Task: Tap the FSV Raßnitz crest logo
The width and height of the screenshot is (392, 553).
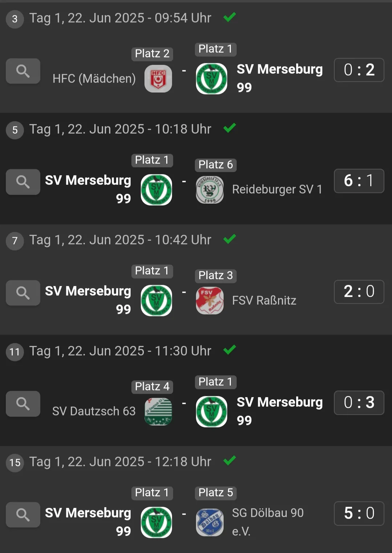Action: (x=210, y=301)
